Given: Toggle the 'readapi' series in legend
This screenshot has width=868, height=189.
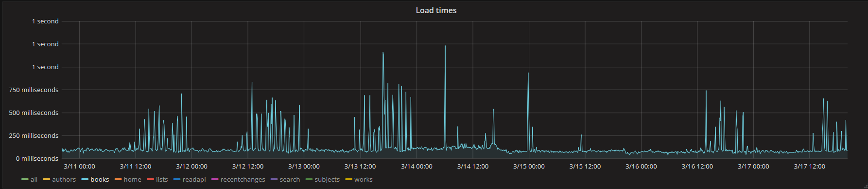Looking at the screenshot, I should (x=194, y=180).
